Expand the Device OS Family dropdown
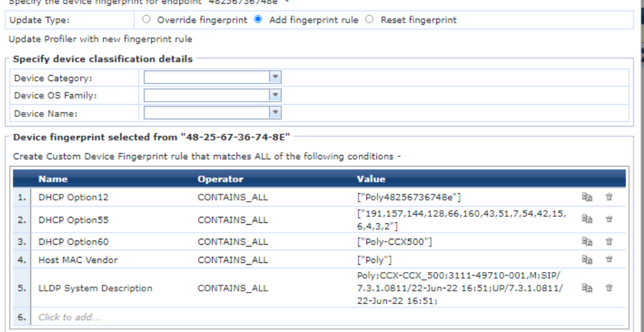The image size is (644, 332). 275,95
